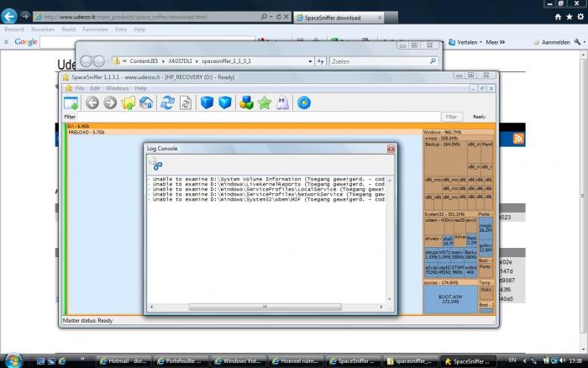This screenshot has height=368, width=588.
Task: Start a new master scan
Action: click(167, 103)
